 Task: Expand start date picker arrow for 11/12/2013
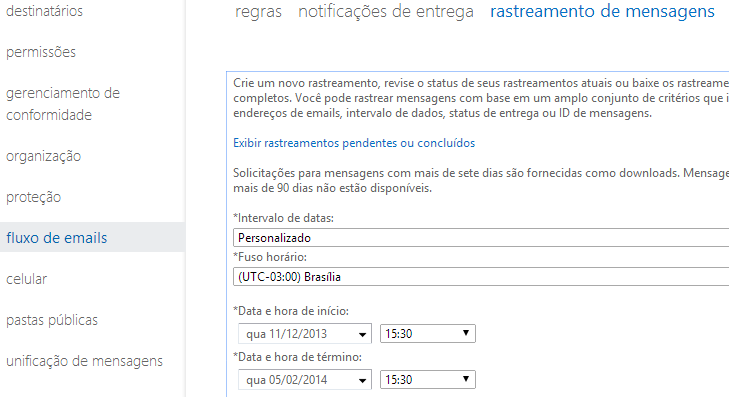362,334
